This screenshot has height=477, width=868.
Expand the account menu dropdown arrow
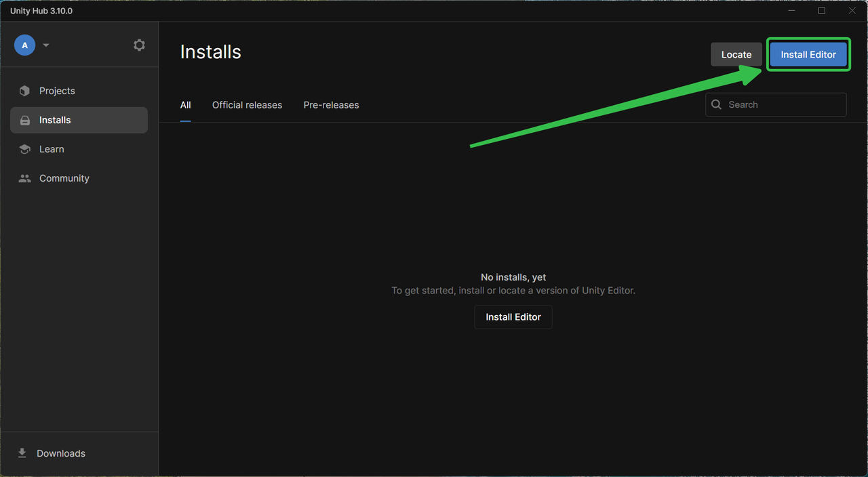45,45
